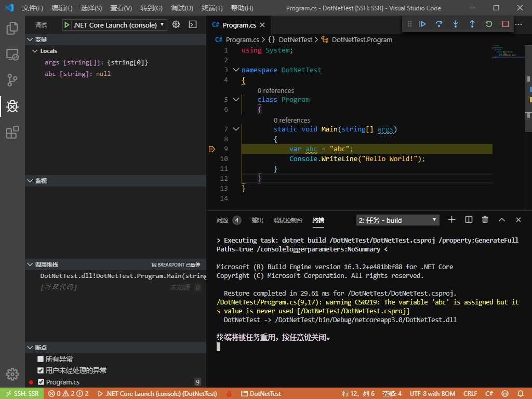Step into in the debug toolbar
This screenshot has width=532, height=399.
click(x=456, y=24)
